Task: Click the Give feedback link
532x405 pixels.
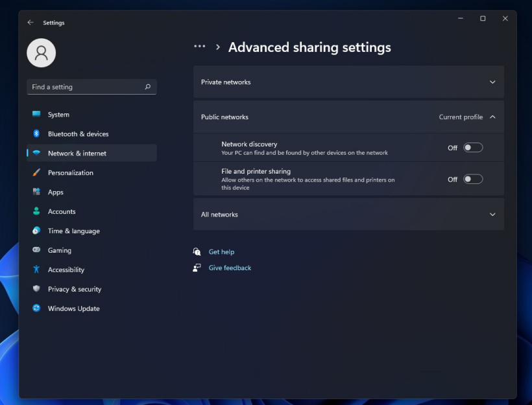Action: (230, 268)
